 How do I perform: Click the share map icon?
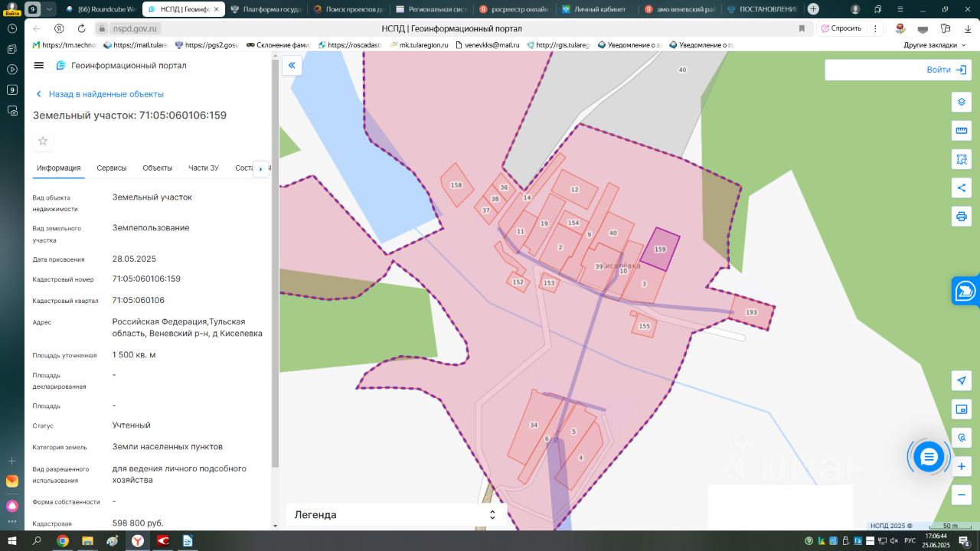tap(962, 188)
